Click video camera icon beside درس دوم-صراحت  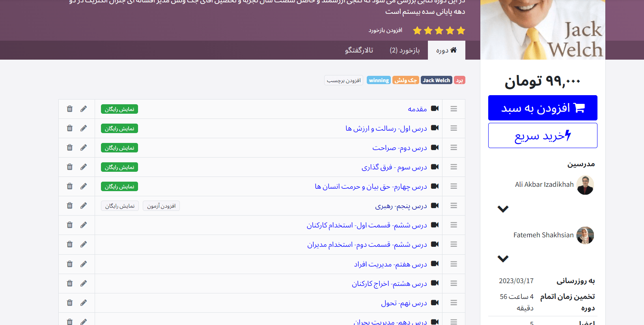pyautogui.click(x=435, y=147)
